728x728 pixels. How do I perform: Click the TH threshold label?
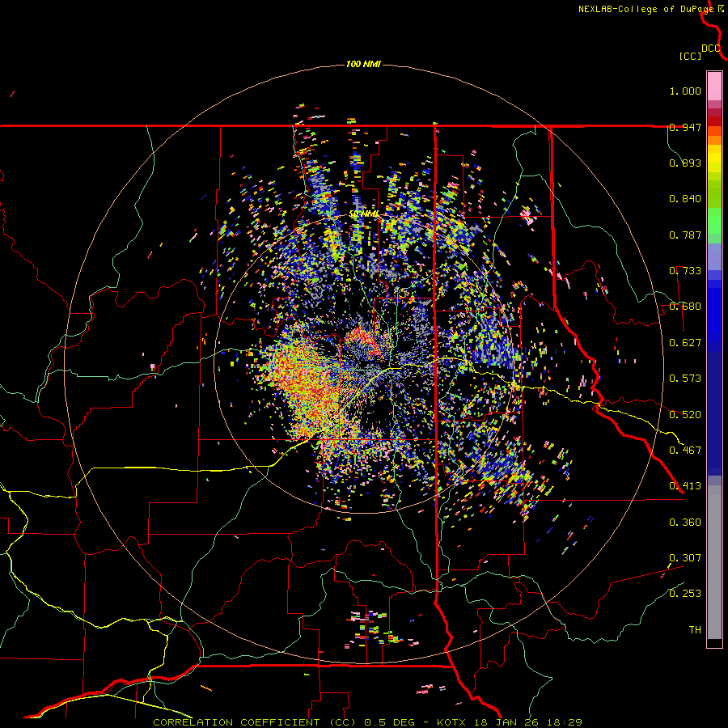(695, 630)
